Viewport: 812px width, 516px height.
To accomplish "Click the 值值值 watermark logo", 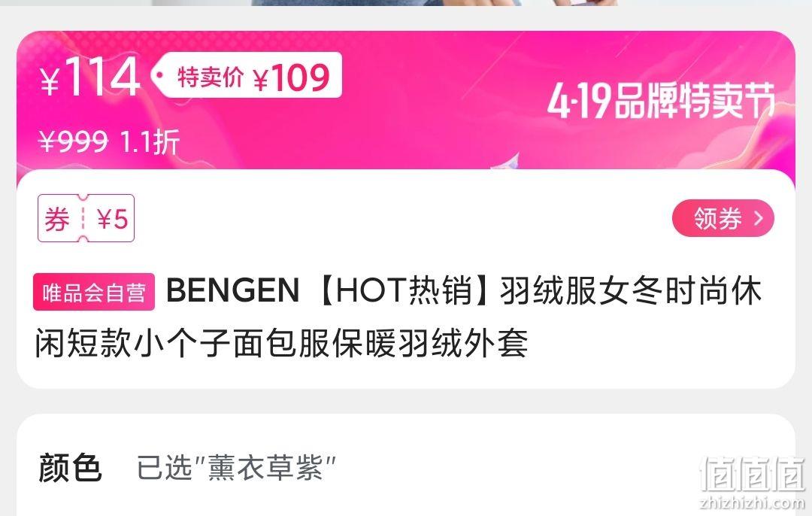I will (752, 474).
